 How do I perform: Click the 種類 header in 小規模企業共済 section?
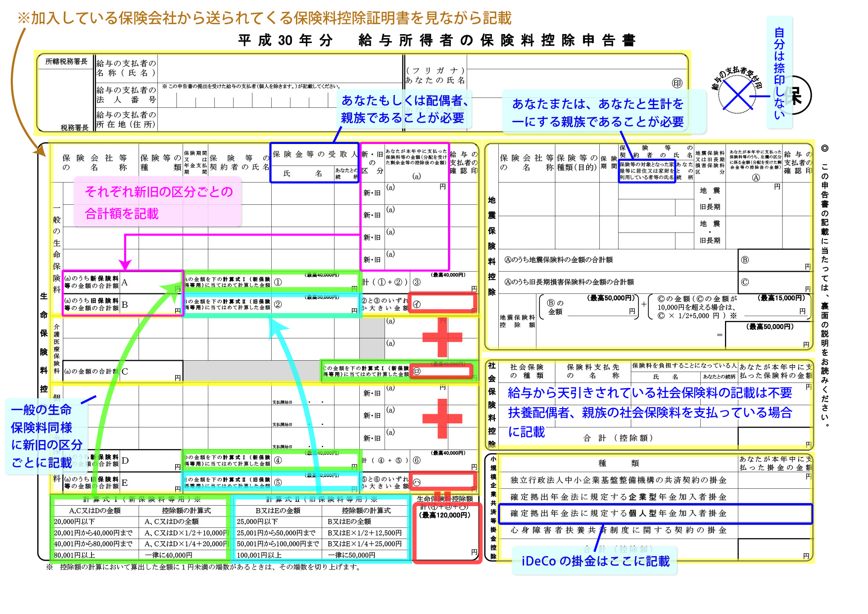[x=619, y=464]
